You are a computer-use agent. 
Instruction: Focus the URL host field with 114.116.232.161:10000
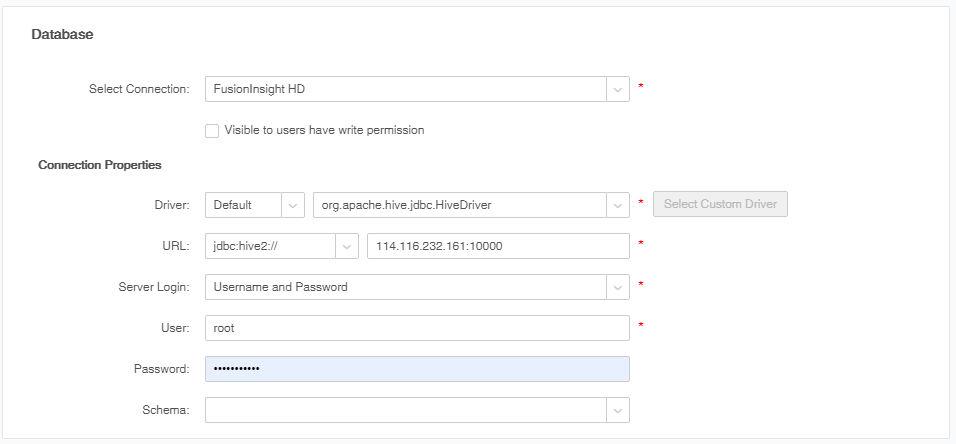coord(498,246)
